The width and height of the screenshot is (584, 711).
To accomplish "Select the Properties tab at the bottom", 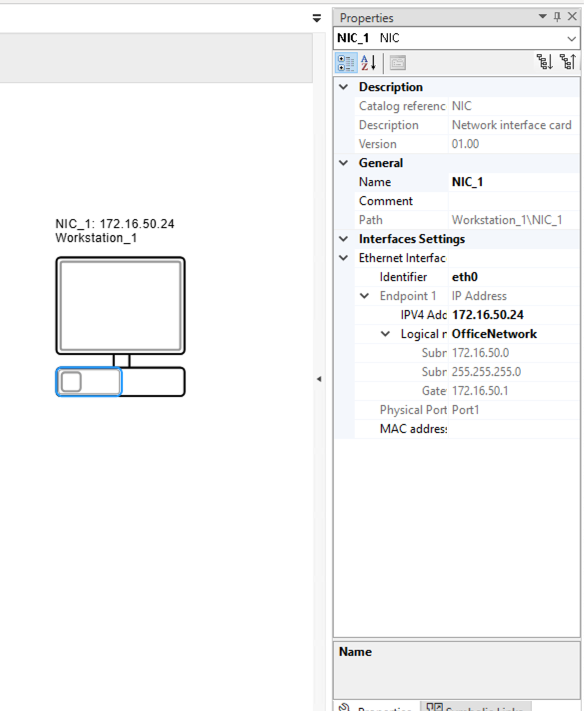I will pos(377,706).
